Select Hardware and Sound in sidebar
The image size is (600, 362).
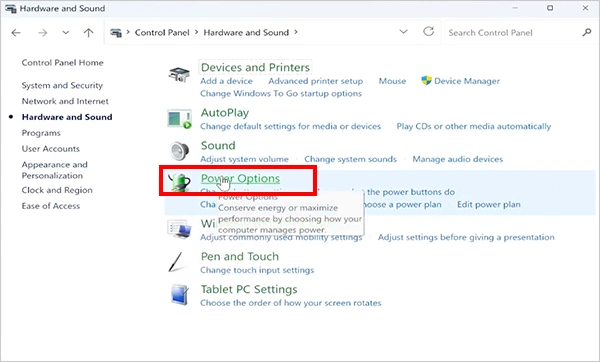click(67, 117)
